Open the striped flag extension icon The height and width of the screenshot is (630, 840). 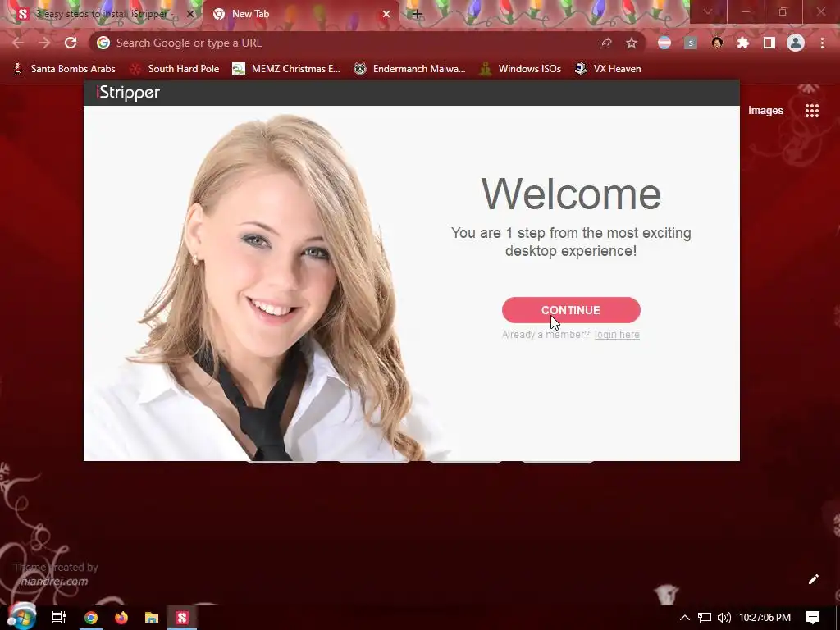(x=664, y=43)
